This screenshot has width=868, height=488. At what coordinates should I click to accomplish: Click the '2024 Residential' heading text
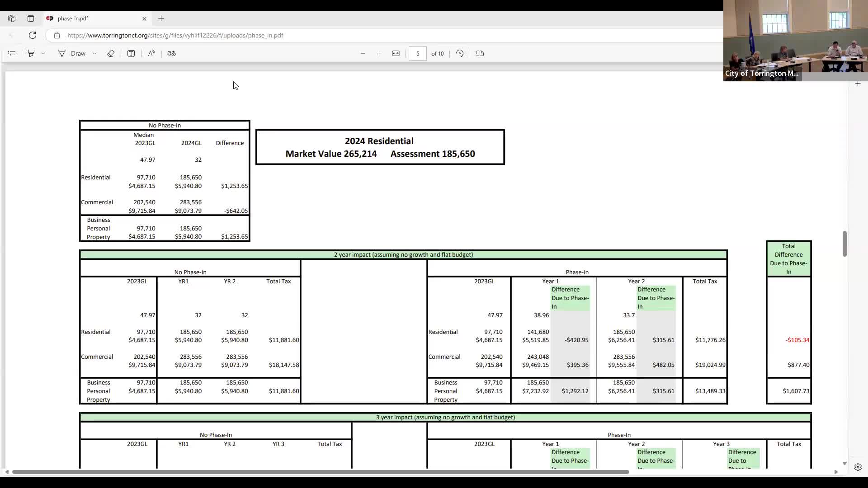379,141
